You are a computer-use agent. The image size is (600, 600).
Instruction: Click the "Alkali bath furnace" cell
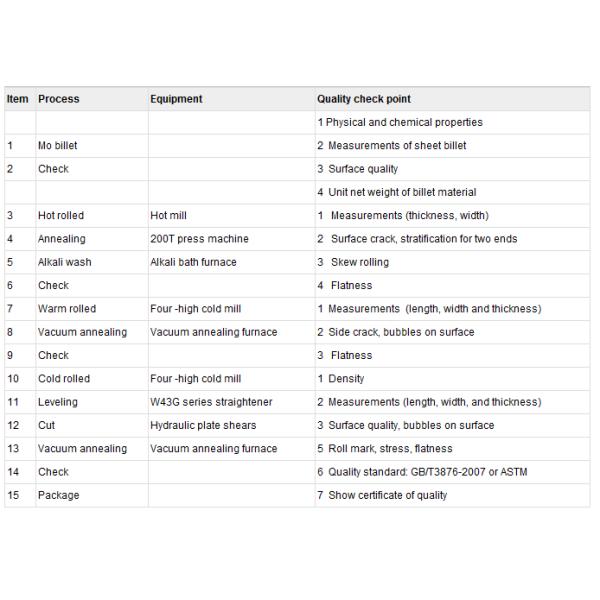point(193,262)
